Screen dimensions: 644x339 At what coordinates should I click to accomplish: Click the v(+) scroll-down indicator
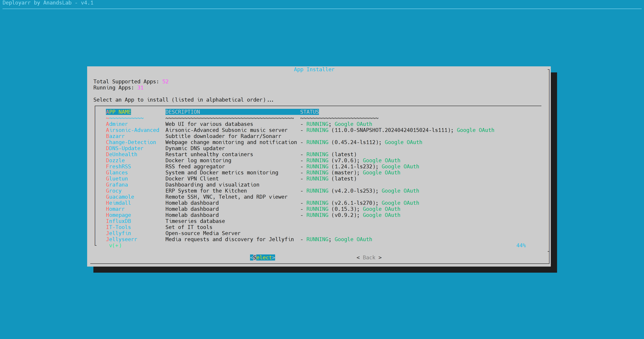coord(115,245)
